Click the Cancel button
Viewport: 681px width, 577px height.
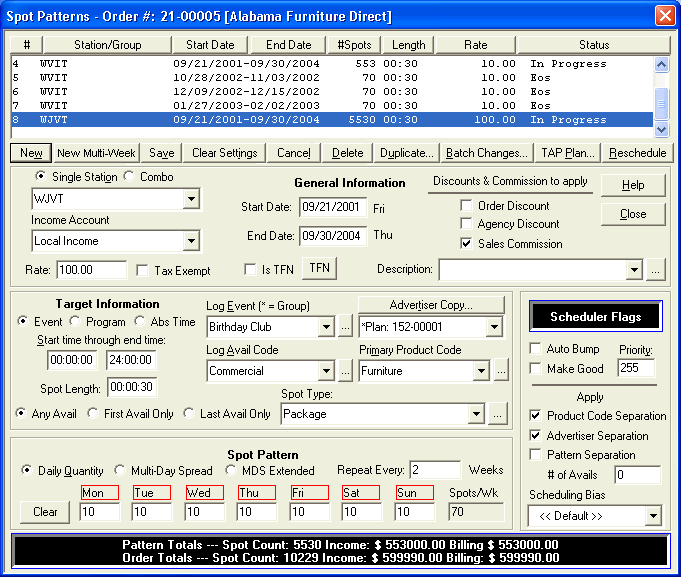pos(294,153)
